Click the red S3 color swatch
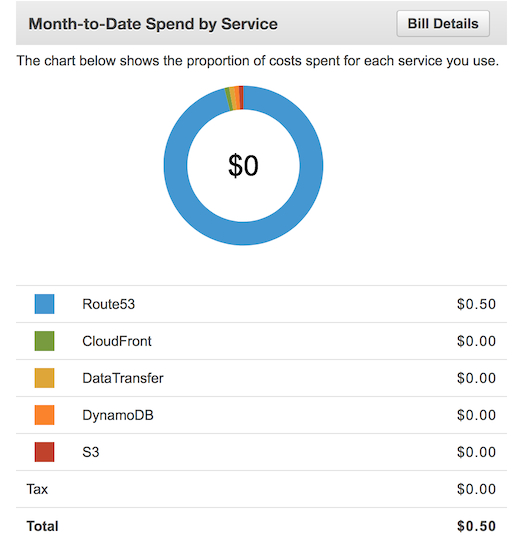Image resolution: width=516 pixels, height=541 pixels. click(44, 452)
